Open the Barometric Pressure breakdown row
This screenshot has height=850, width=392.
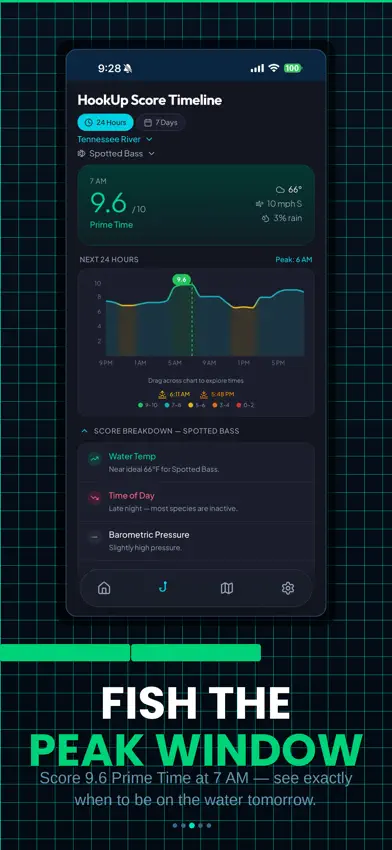(196, 540)
